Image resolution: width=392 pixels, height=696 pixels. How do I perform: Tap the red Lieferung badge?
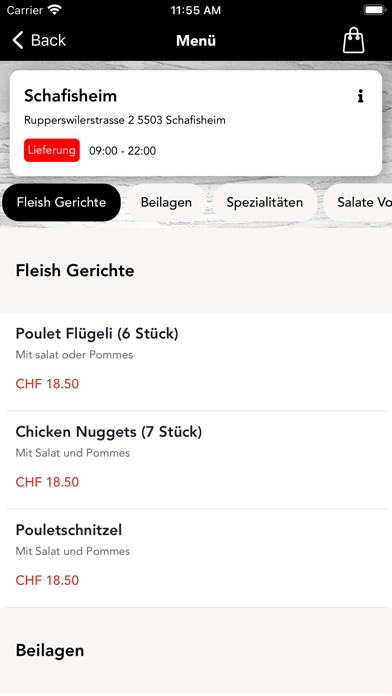(x=52, y=150)
